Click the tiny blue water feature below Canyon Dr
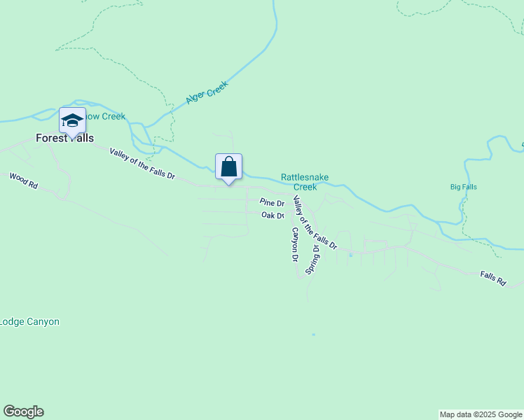The width and height of the screenshot is (524, 420). (313, 334)
